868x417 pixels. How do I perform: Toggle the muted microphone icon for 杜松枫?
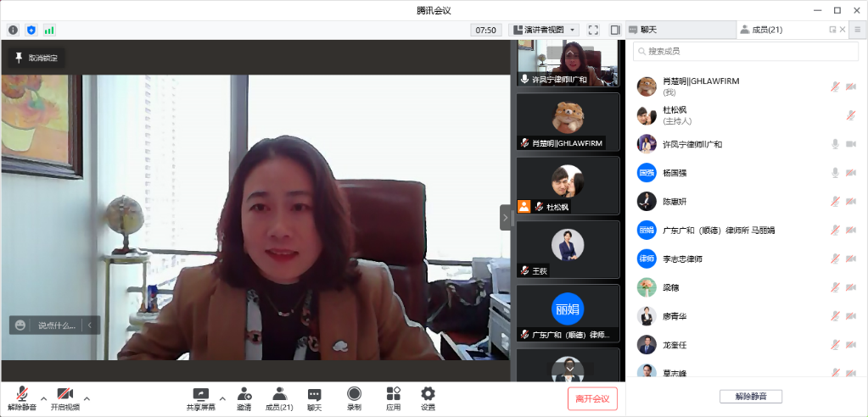[x=851, y=115]
